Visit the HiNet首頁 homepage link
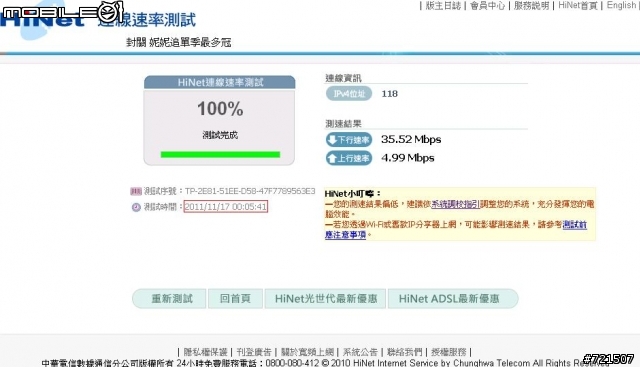 pos(578,6)
